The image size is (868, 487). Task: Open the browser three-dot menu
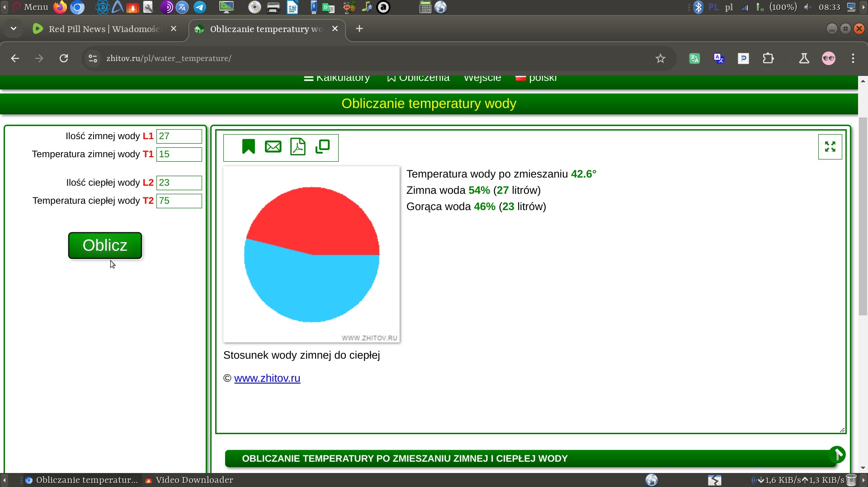point(853,58)
